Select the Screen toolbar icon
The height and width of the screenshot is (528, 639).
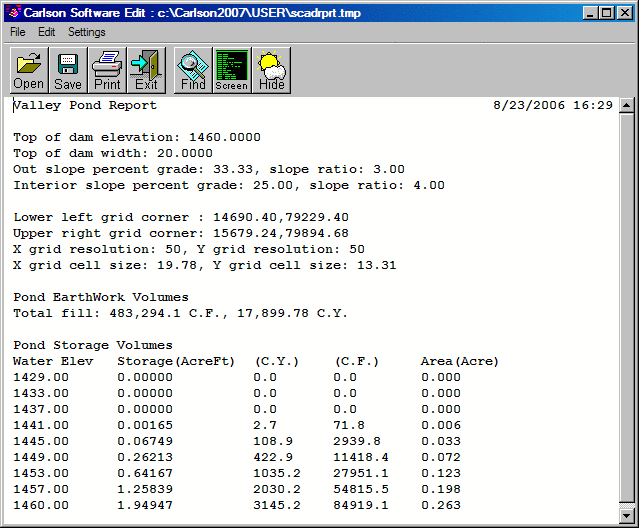231,70
